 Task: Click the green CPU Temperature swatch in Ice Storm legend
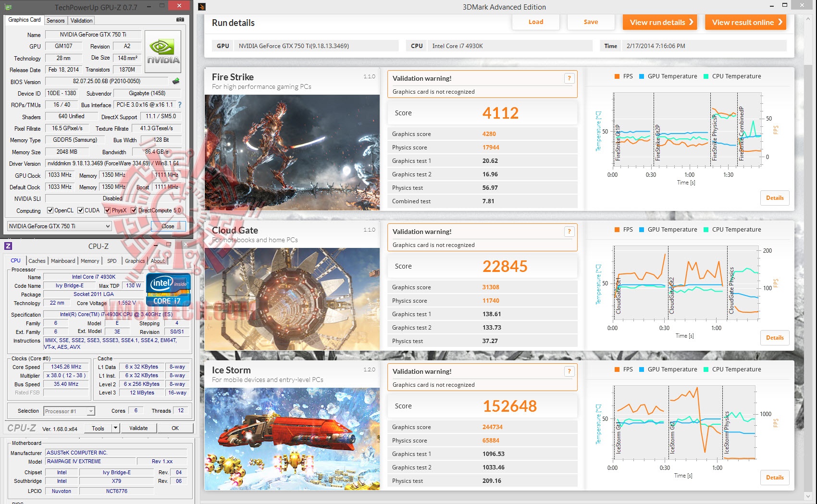tap(706, 369)
